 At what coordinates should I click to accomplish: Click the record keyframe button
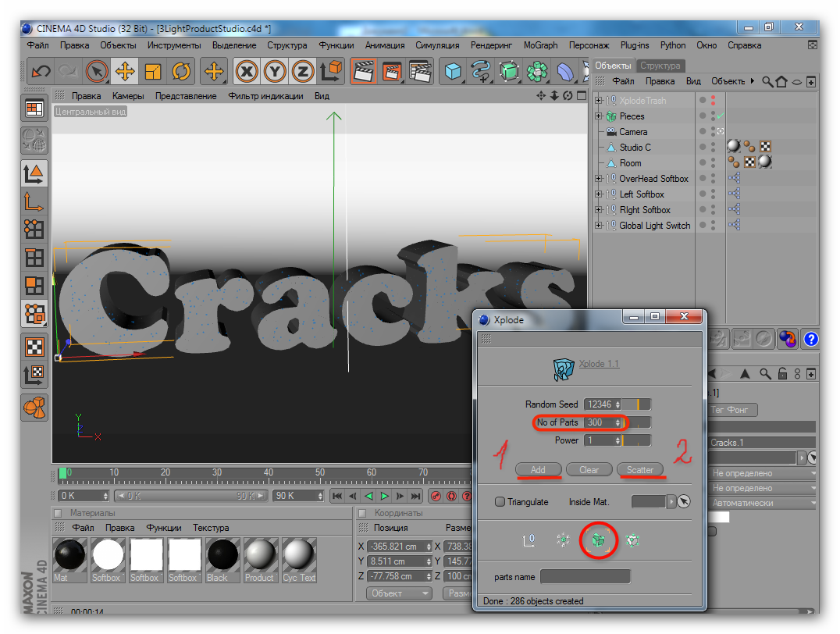[x=436, y=496]
